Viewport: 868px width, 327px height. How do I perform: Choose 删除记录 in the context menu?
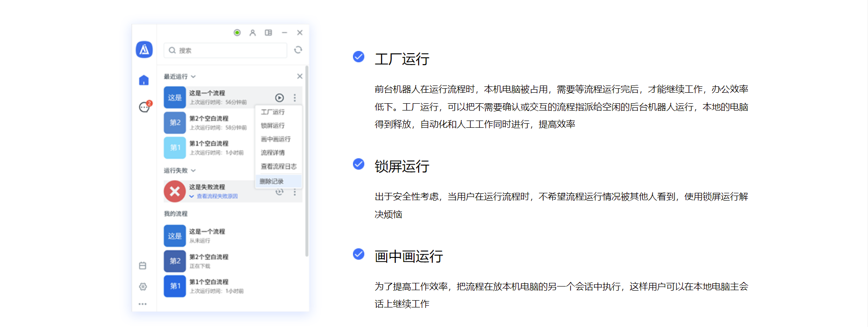[272, 181]
